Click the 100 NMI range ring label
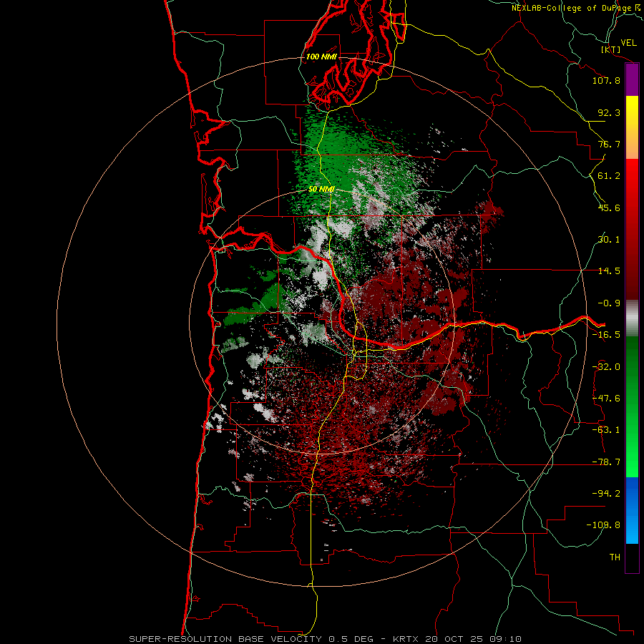 coord(321,57)
